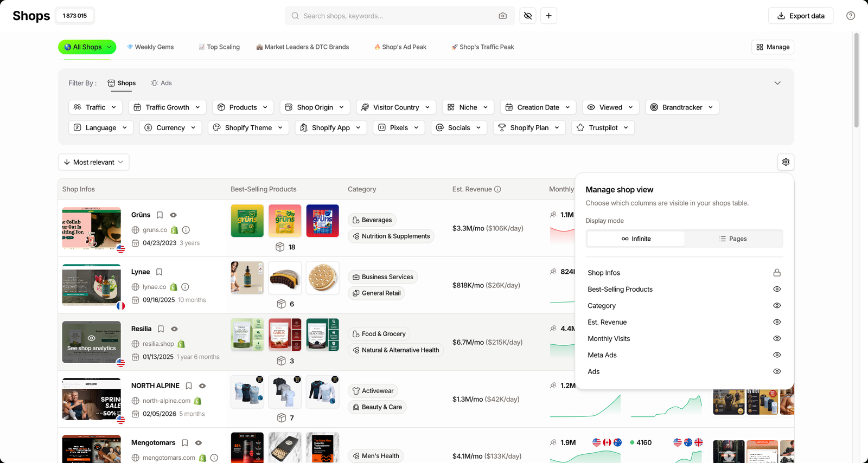Image resolution: width=868 pixels, height=463 pixels.
Task: Open the Trustpilot filter dropdown
Action: pyautogui.click(x=603, y=128)
